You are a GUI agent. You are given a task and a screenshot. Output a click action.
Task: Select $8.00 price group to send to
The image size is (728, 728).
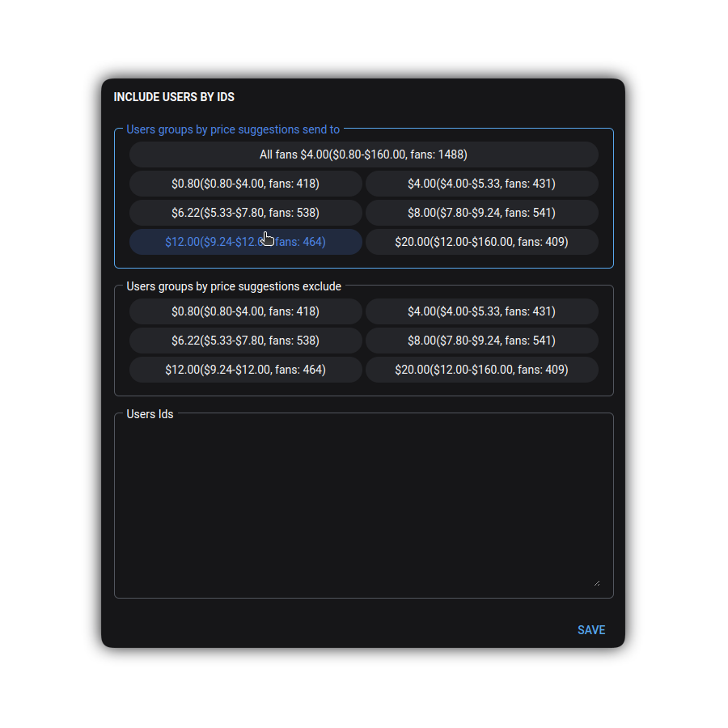[481, 213]
